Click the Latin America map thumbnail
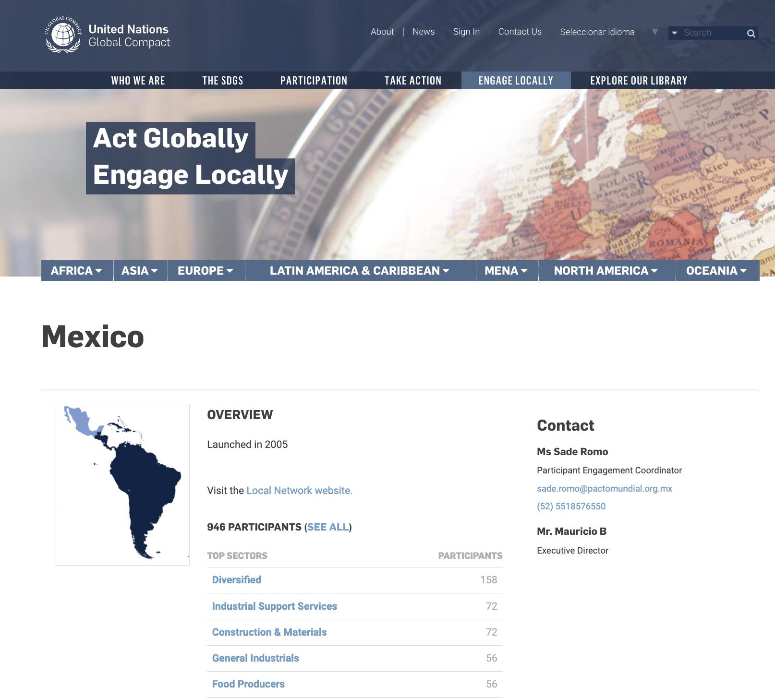 122,485
